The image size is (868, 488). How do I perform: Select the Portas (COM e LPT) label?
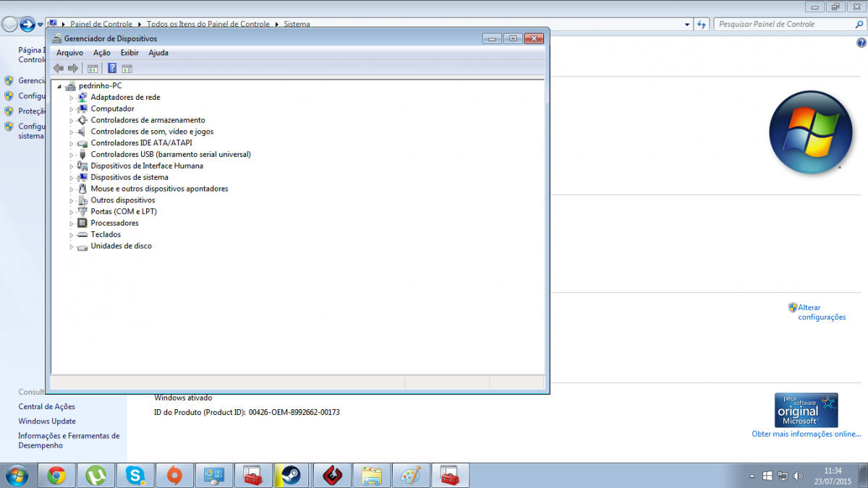[124, 212]
